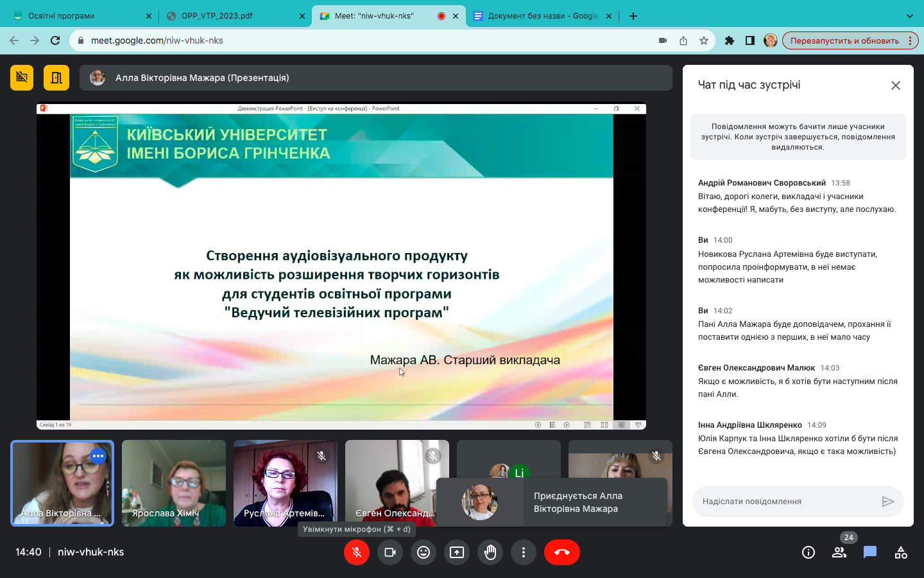Screen dimensions: 924x578
Task: Open more options three-dot menu
Action: 524,552
